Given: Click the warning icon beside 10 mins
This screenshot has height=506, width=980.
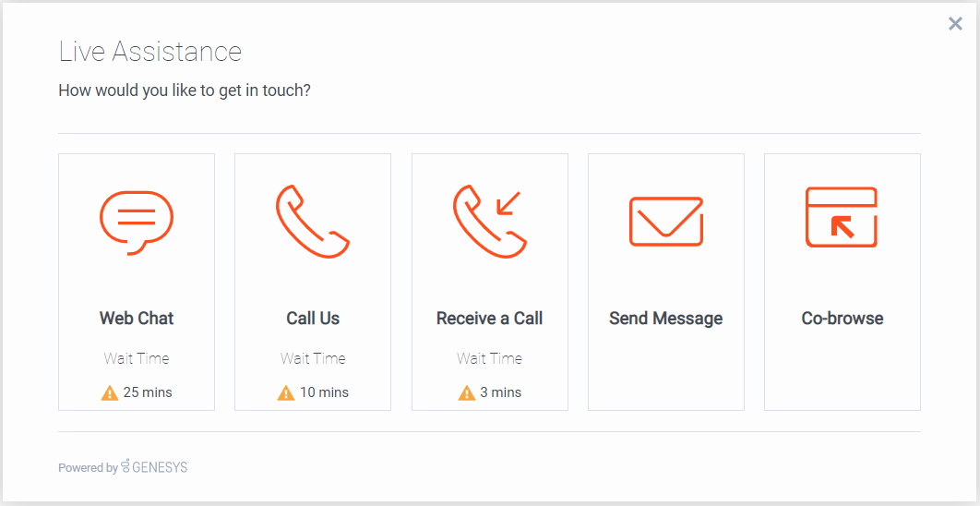Looking at the screenshot, I should coord(286,392).
